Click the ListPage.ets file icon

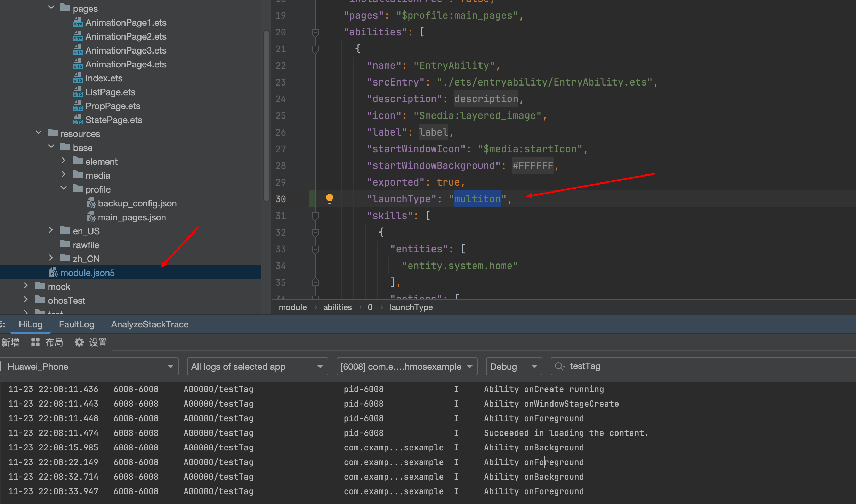78,92
